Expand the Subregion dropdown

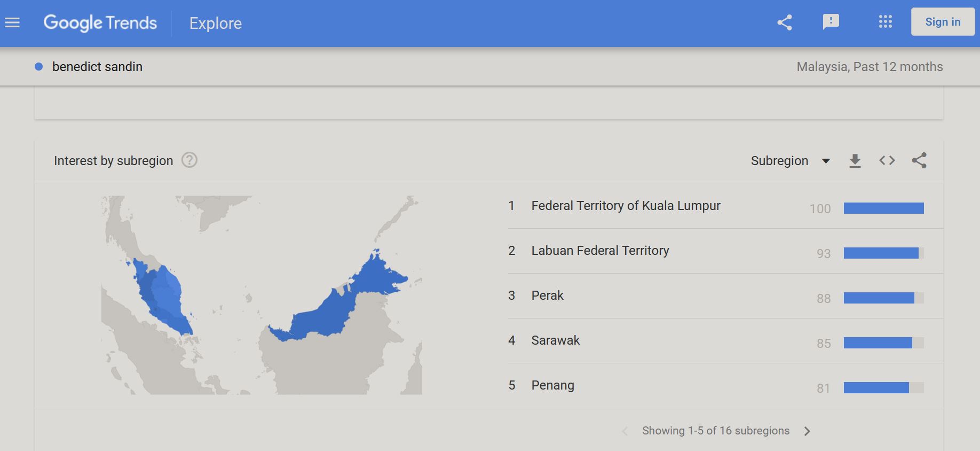coord(791,161)
